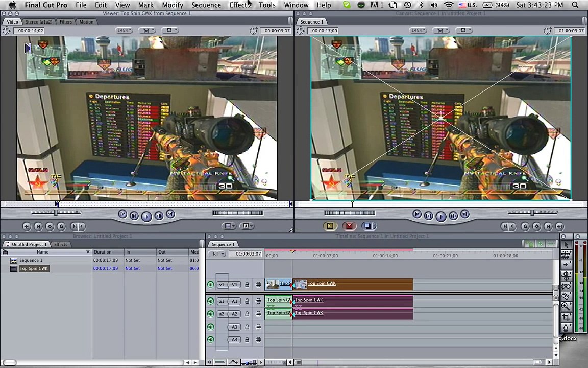Lock the V1 track

click(247, 285)
